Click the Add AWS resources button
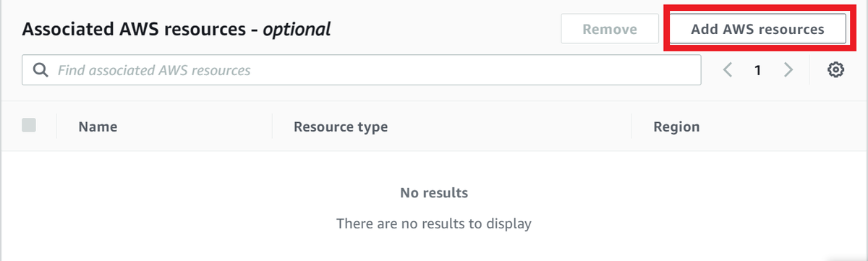 pos(757,30)
